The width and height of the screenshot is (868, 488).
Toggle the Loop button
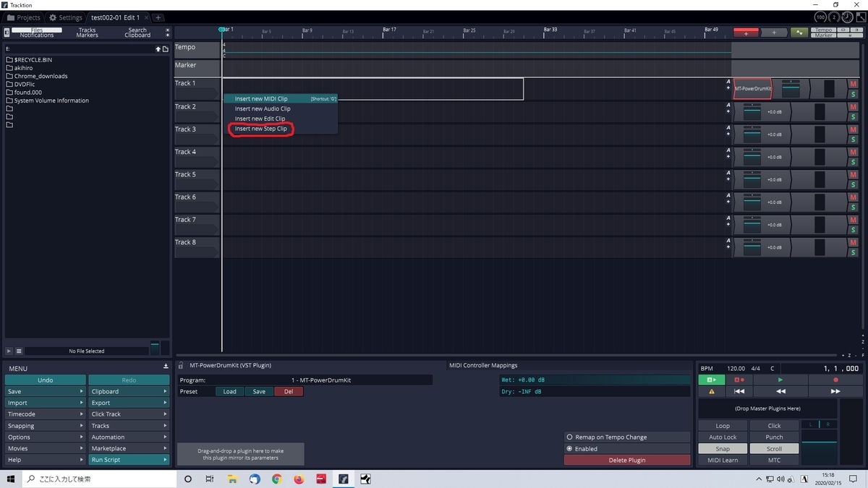pyautogui.click(x=723, y=426)
